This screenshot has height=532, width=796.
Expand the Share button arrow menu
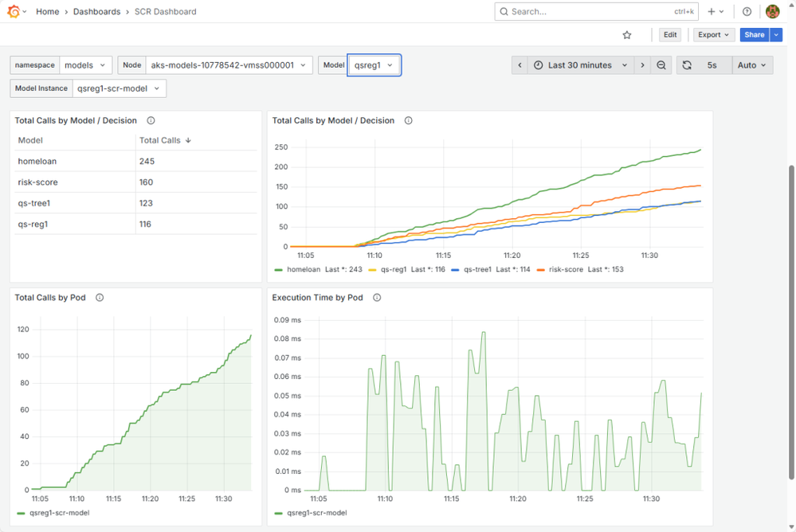pyautogui.click(x=776, y=35)
